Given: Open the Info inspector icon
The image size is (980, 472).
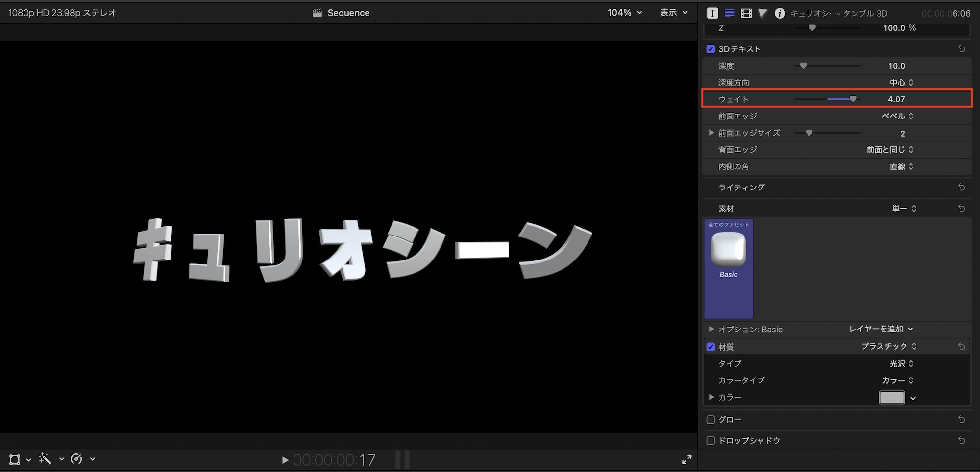Looking at the screenshot, I should pos(779,13).
